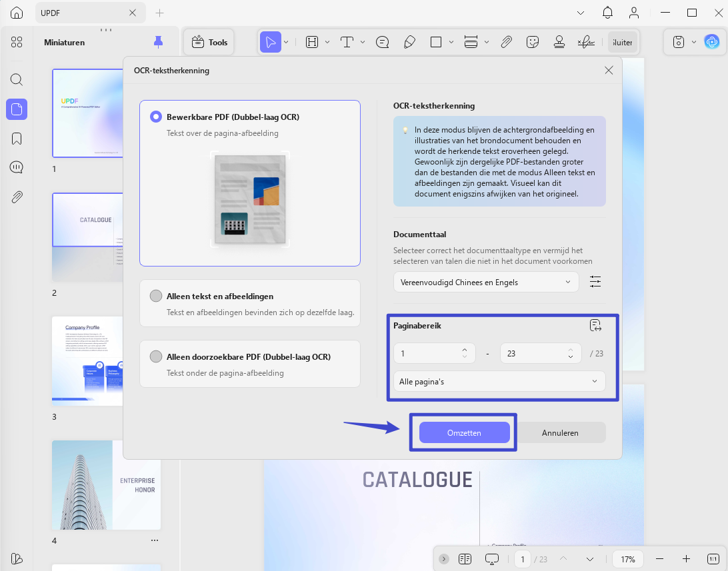Select the highlight text tool
This screenshot has width=728, height=571.
pyautogui.click(x=312, y=42)
